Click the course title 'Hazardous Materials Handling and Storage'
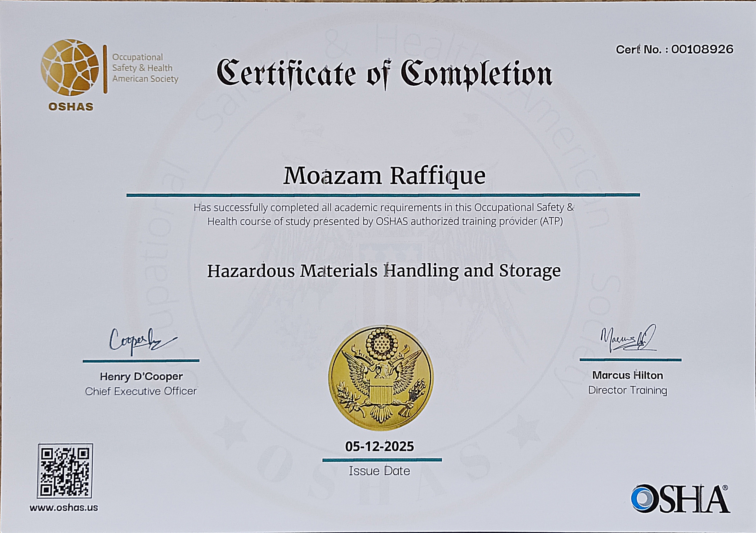Image resolution: width=756 pixels, height=533 pixels. click(384, 271)
